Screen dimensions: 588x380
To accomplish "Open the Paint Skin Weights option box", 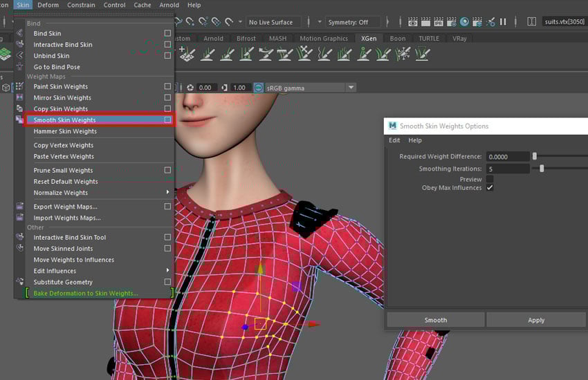I will [167, 87].
